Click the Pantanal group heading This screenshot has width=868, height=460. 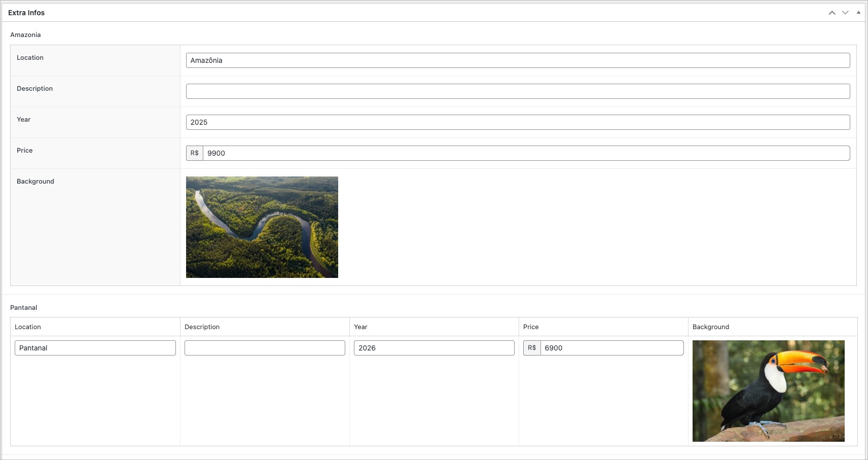pos(24,308)
